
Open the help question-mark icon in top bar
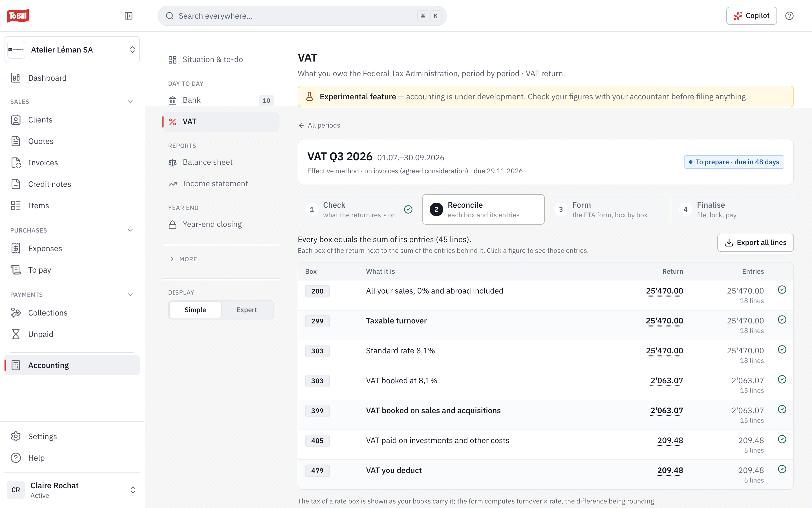click(789, 16)
